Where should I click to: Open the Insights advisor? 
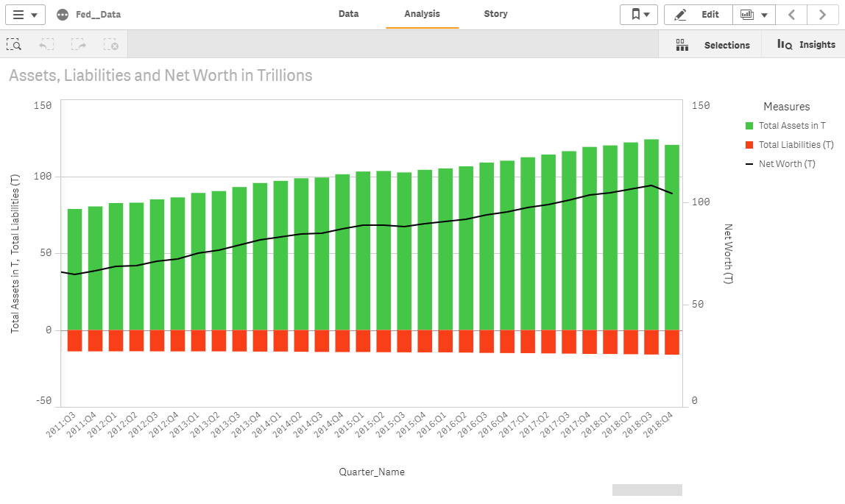coord(806,45)
